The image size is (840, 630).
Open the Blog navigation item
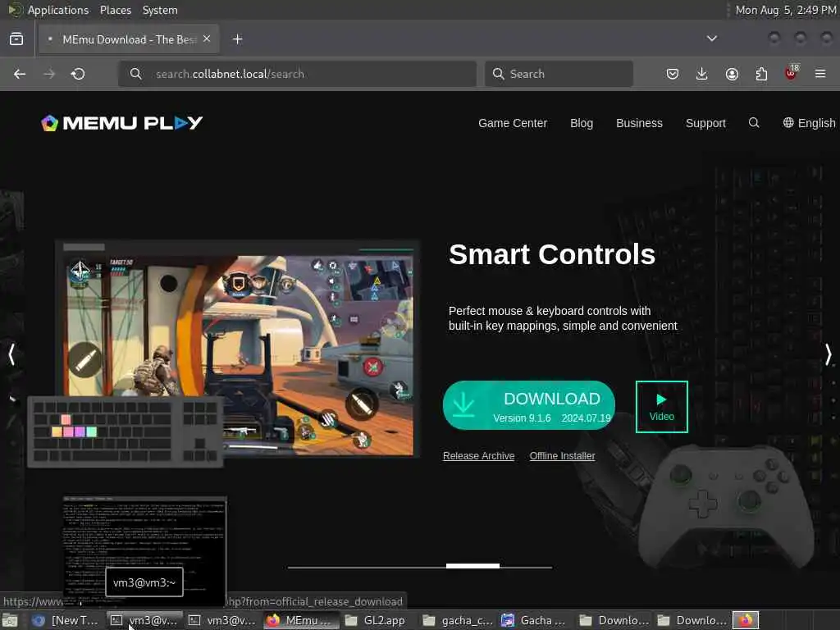[x=582, y=123]
